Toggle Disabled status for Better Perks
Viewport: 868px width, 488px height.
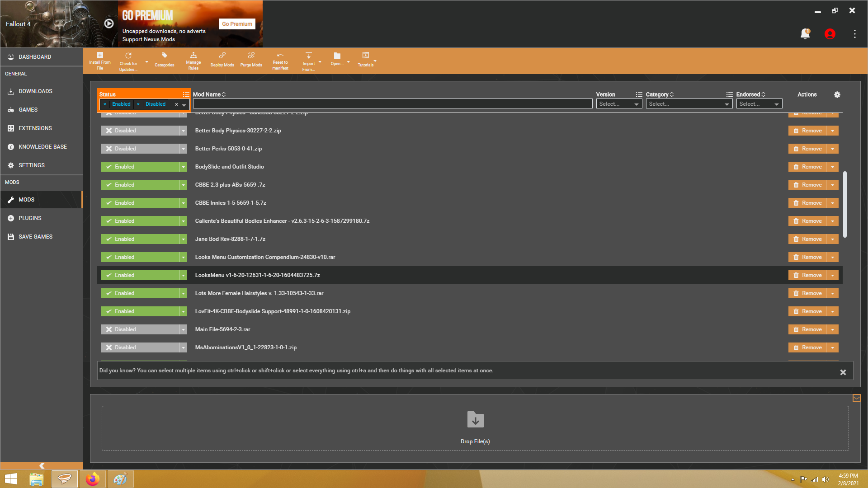140,149
